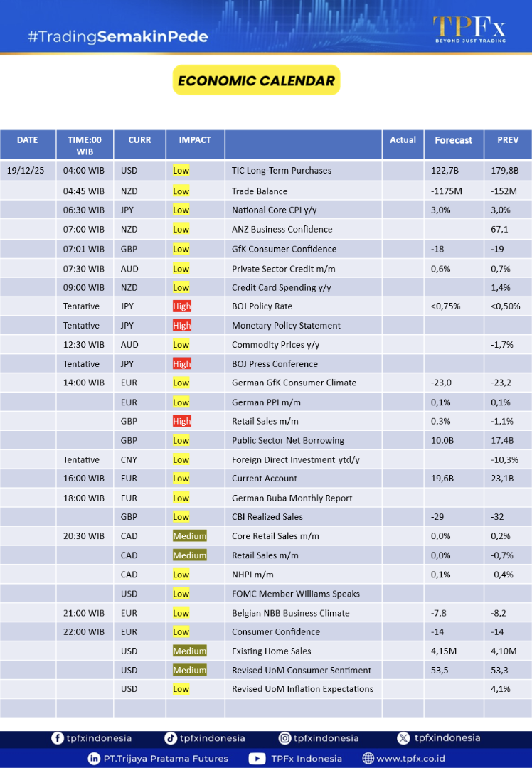Click the TikTok icon in footer
The width and height of the screenshot is (532, 768).
coord(171,738)
